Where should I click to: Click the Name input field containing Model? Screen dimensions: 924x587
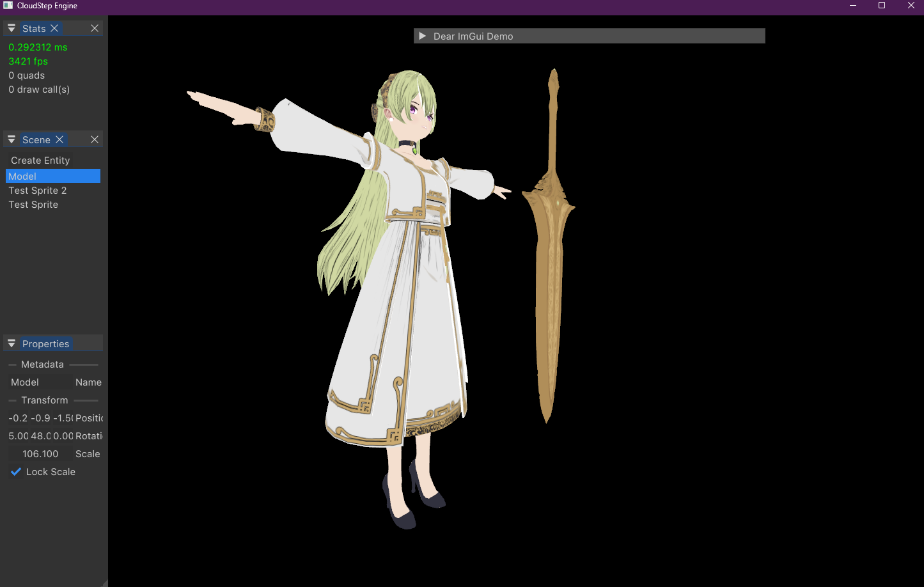click(x=39, y=382)
